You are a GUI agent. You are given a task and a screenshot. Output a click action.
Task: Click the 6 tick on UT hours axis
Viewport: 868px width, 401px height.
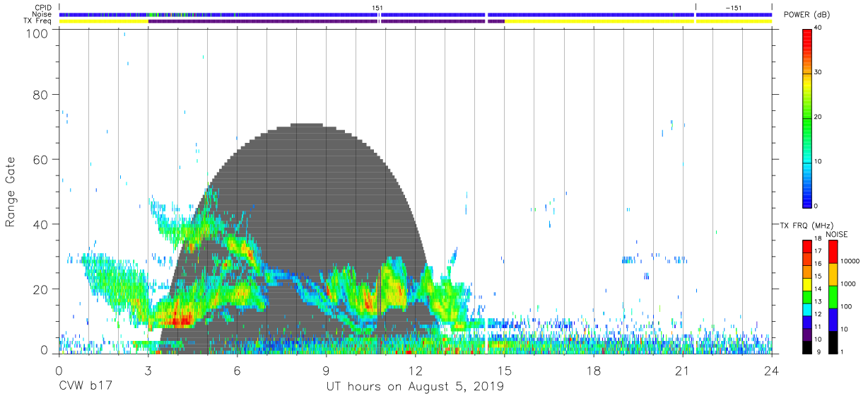click(x=237, y=371)
